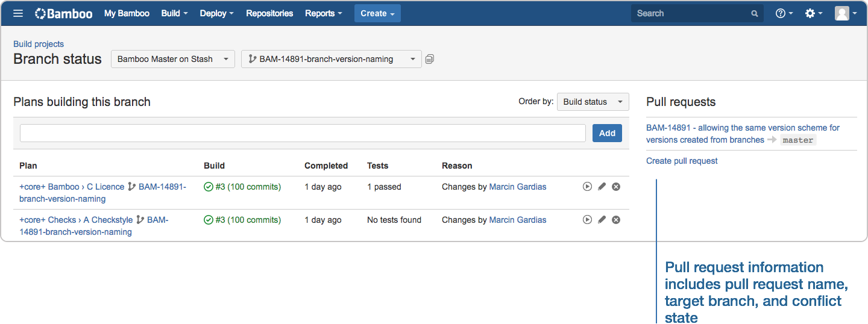
Task: Focus the plan name input field
Action: click(303, 133)
